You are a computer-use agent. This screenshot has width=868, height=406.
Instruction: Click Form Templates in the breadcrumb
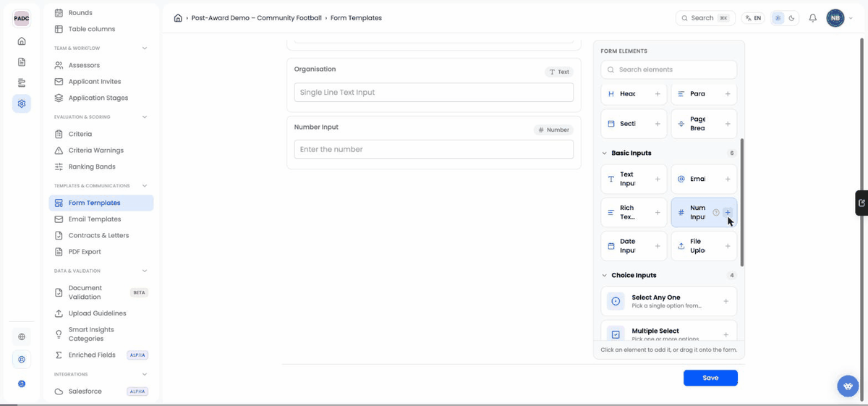pos(356,18)
